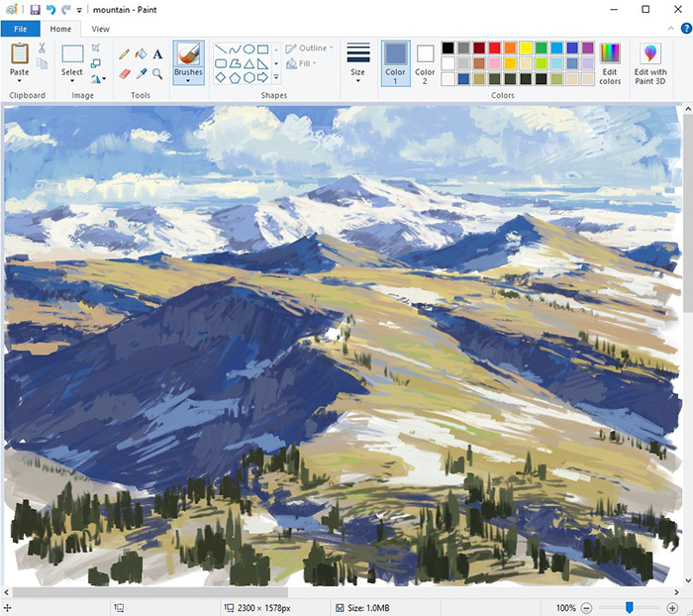Expand the Size thickness dropdown

pos(357,80)
